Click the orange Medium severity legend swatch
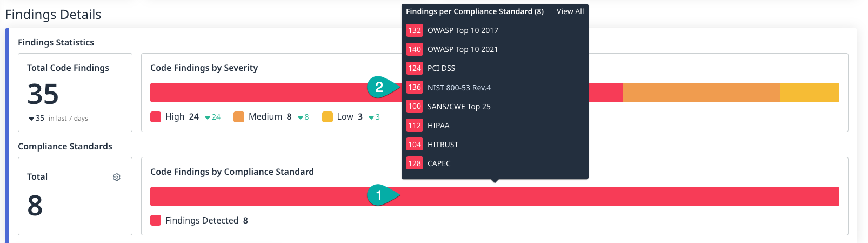This screenshot has width=868, height=243. coord(239,117)
